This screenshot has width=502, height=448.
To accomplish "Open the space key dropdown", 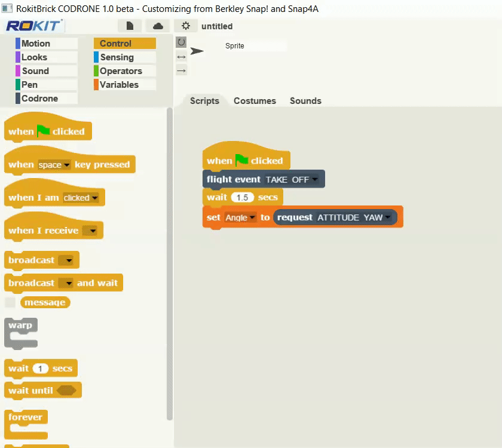I will 54,165.
